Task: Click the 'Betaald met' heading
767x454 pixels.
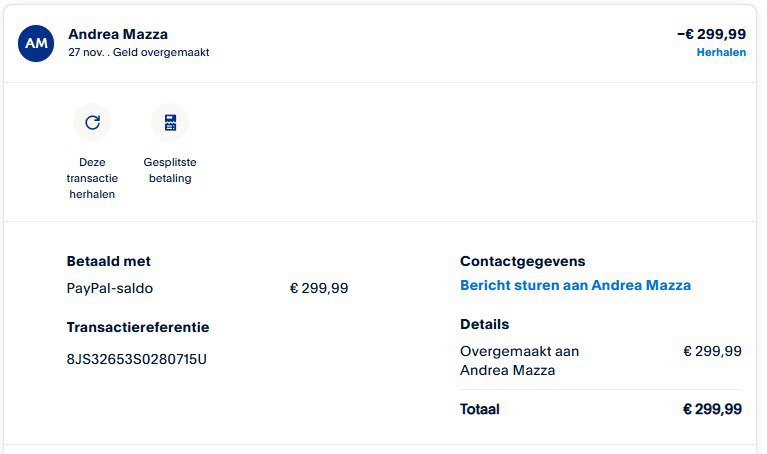Action: (108, 261)
